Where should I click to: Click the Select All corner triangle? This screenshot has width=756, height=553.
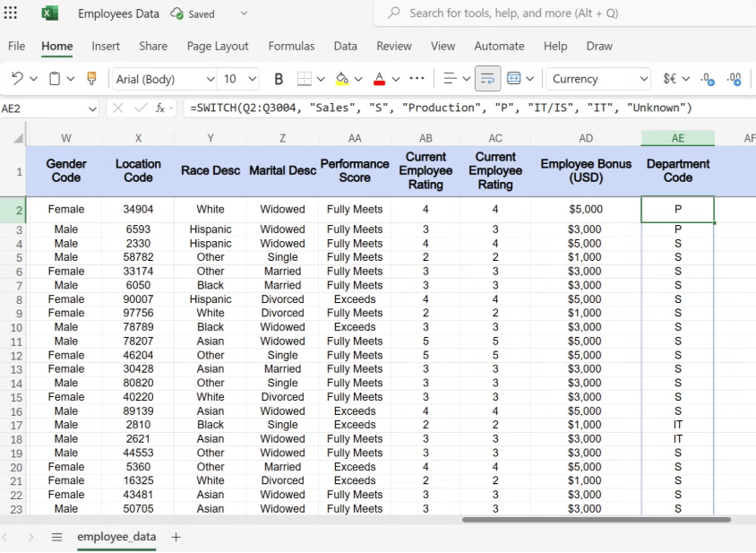click(x=18, y=139)
